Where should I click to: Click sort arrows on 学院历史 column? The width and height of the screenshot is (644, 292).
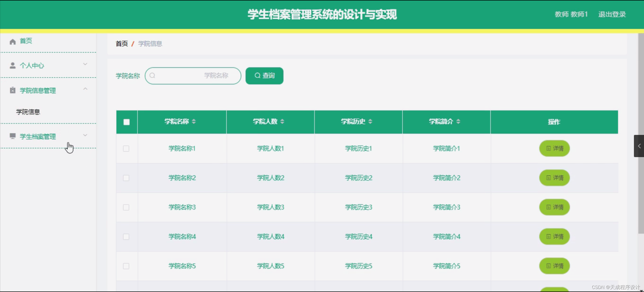tap(370, 122)
